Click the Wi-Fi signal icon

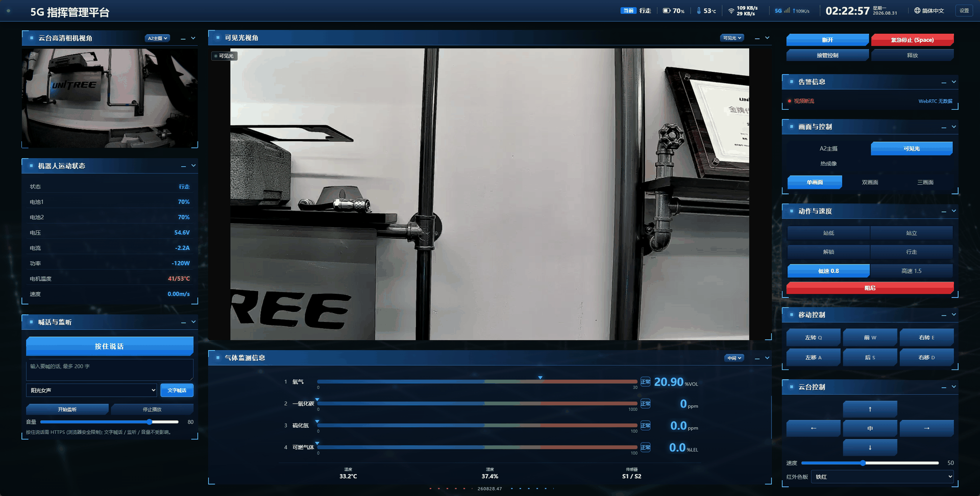click(x=731, y=11)
